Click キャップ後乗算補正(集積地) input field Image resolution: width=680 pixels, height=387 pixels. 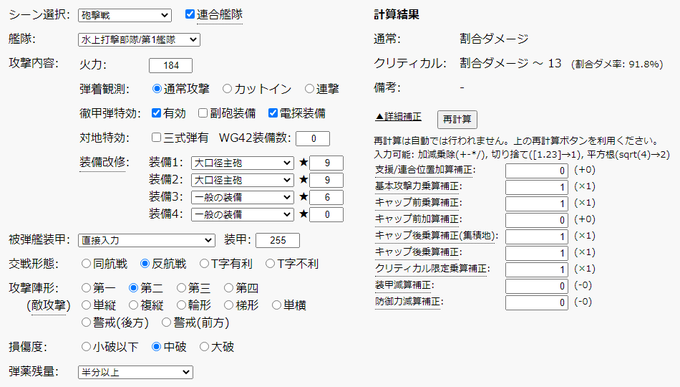(x=536, y=236)
